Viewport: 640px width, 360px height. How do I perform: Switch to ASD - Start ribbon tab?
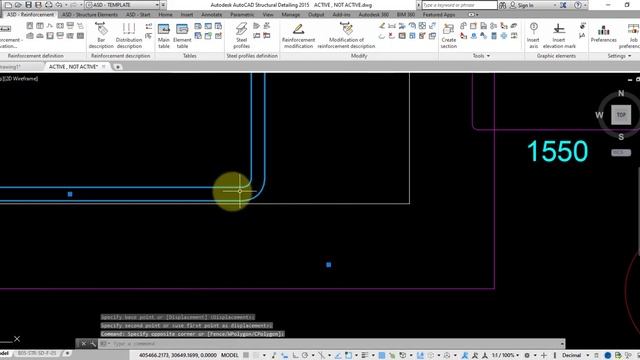138,14
